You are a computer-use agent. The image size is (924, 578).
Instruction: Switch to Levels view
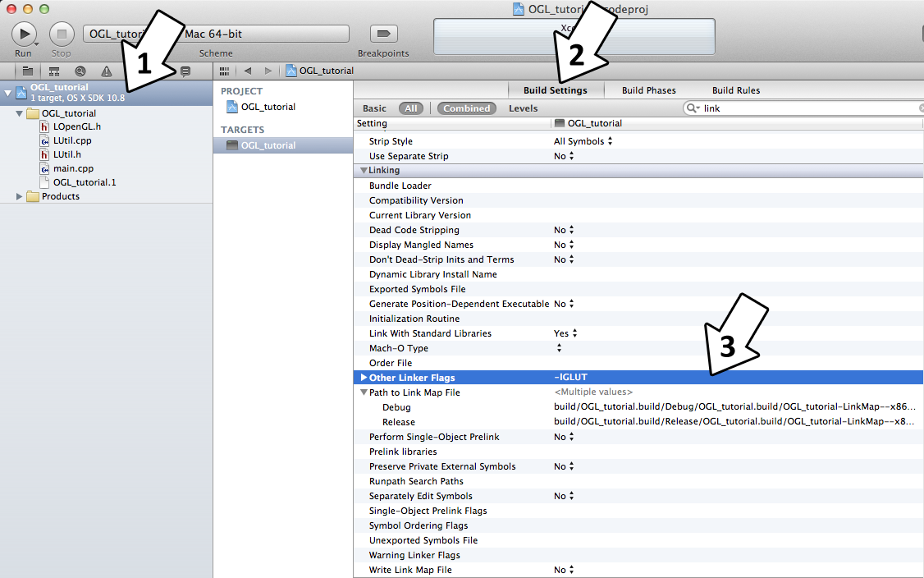click(523, 108)
